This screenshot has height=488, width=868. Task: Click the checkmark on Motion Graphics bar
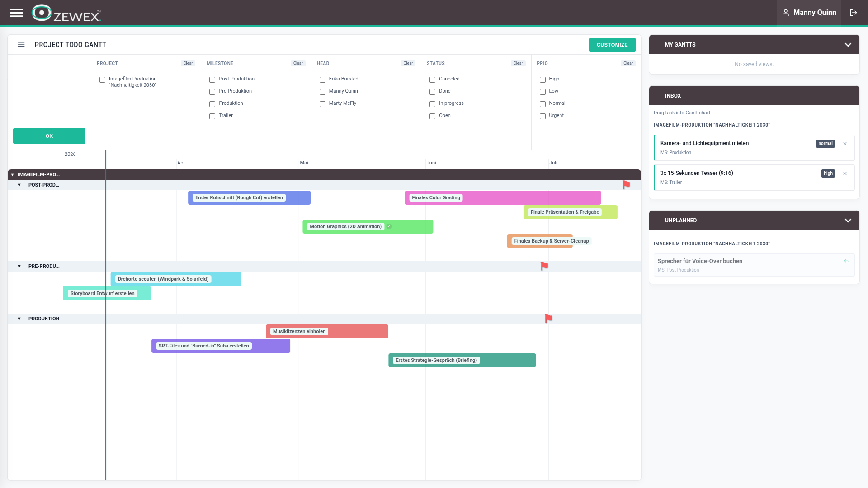[x=389, y=226]
